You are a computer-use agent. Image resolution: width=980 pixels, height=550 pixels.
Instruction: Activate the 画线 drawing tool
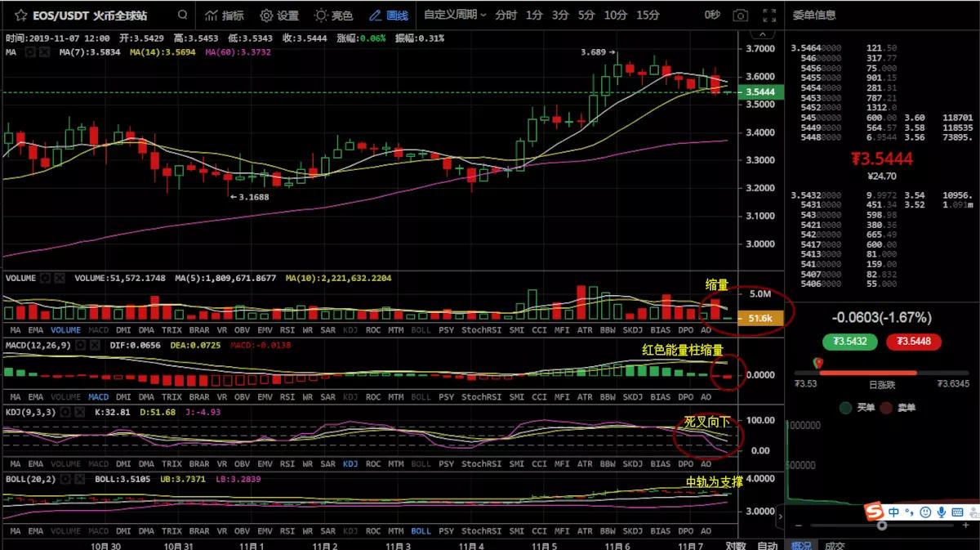[x=389, y=16]
